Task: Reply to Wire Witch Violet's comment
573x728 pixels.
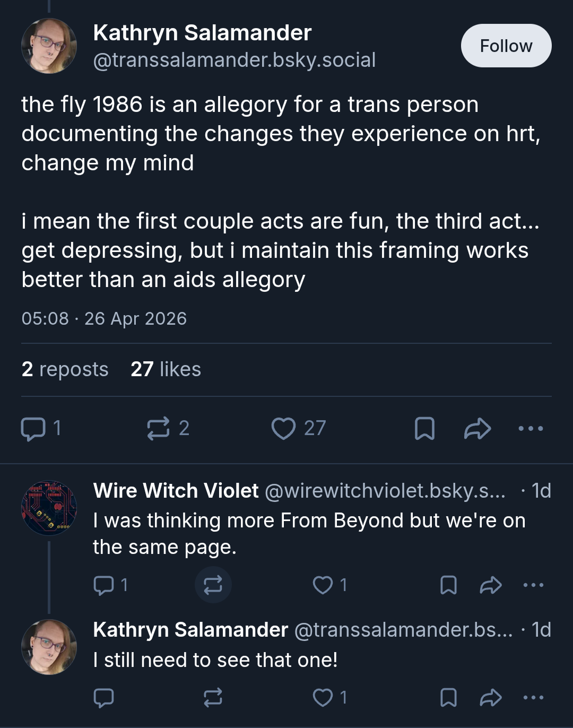Action: [110, 585]
